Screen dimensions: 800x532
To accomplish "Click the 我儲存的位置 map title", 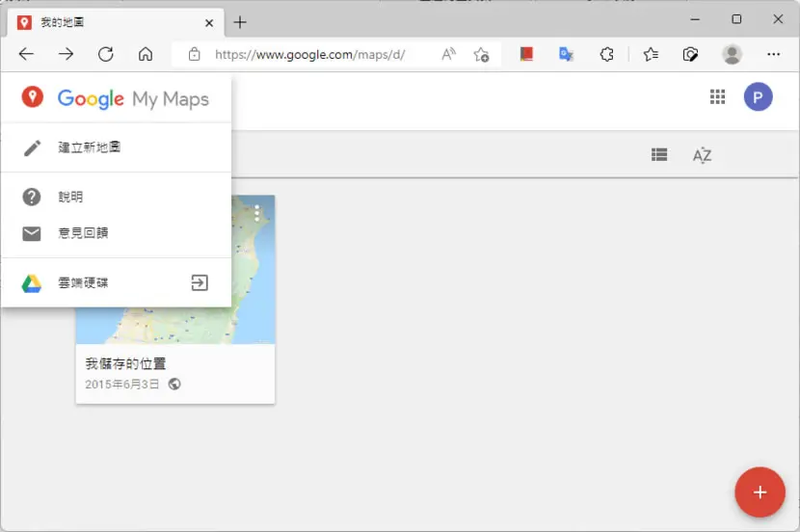I will pos(125,363).
